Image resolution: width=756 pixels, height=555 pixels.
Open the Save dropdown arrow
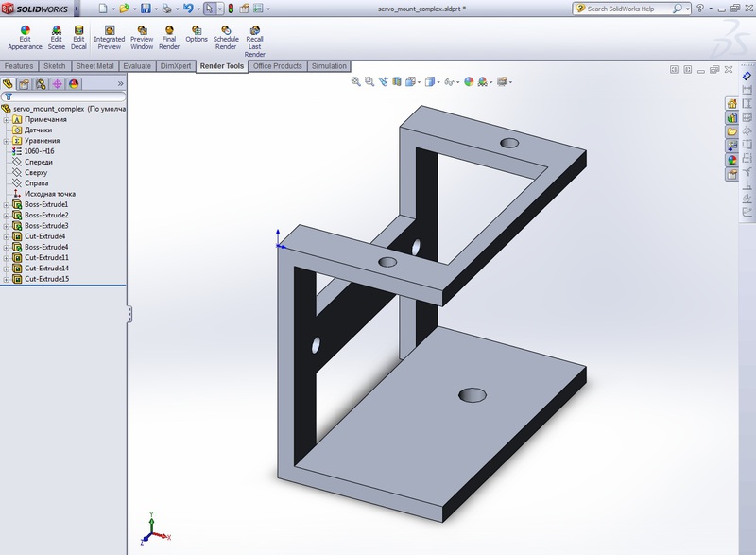pos(156,9)
